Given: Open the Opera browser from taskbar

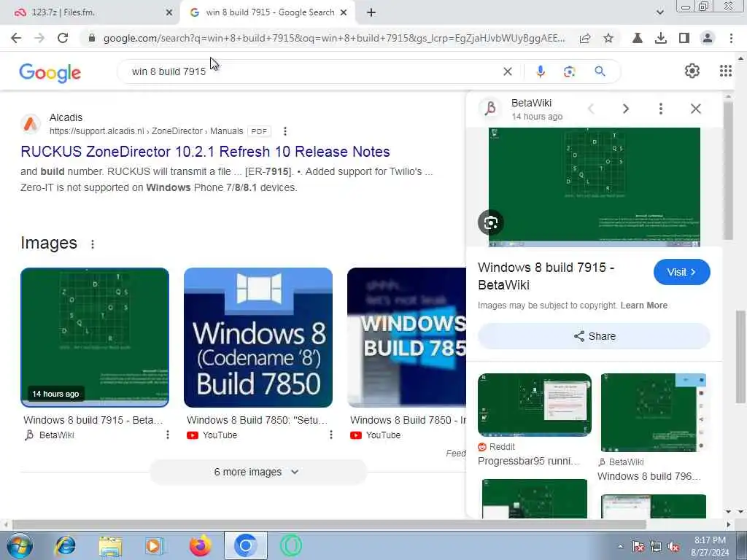Looking at the screenshot, I should (x=290, y=545).
